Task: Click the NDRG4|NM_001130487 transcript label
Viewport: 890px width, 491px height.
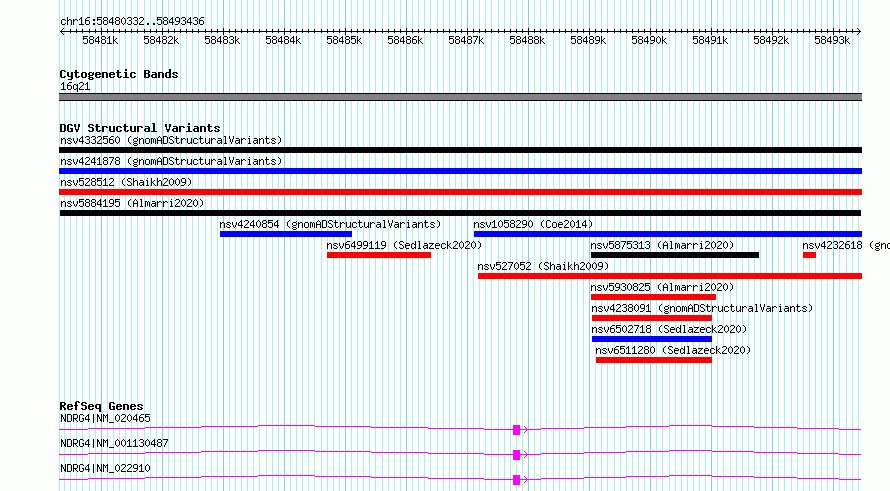Action: point(114,443)
